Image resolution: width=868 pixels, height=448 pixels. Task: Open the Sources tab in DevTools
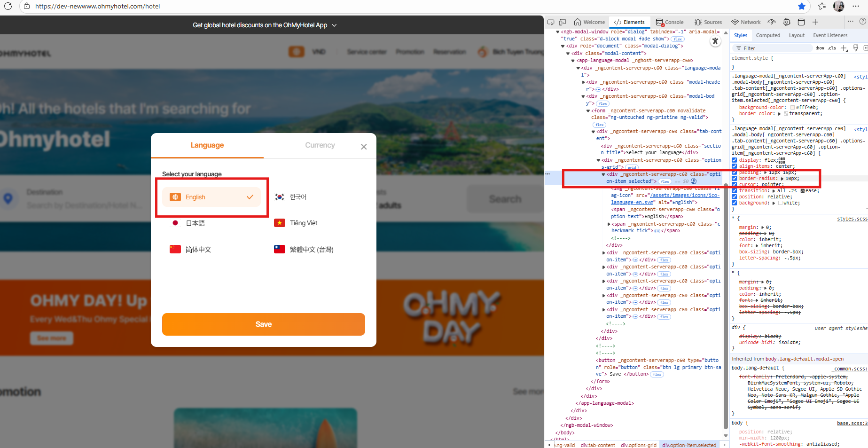tap(708, 22)
